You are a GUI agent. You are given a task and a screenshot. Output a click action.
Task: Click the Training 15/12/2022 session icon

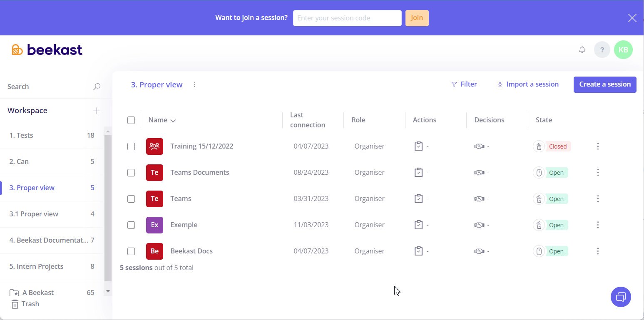pyautogui.click(x=154, y=146)
